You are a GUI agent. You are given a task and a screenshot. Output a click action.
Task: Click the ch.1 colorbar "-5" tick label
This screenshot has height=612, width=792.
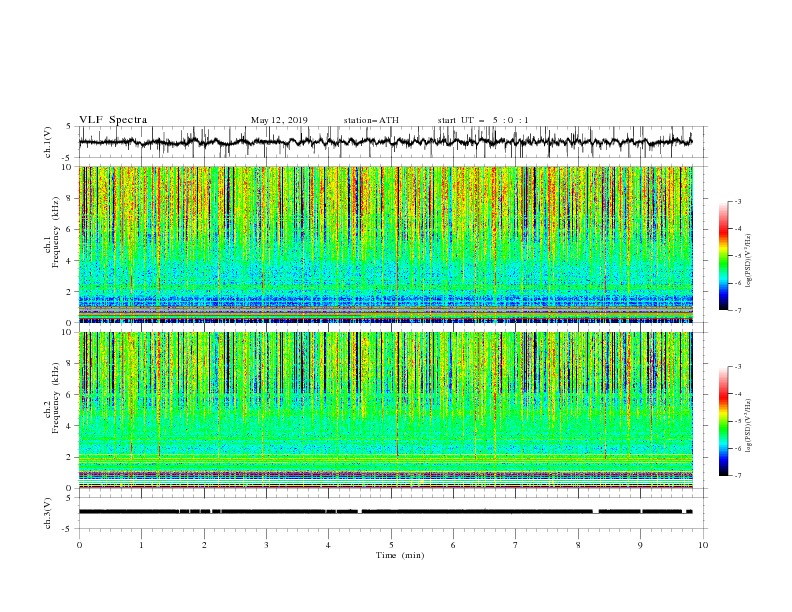point(738,256)
